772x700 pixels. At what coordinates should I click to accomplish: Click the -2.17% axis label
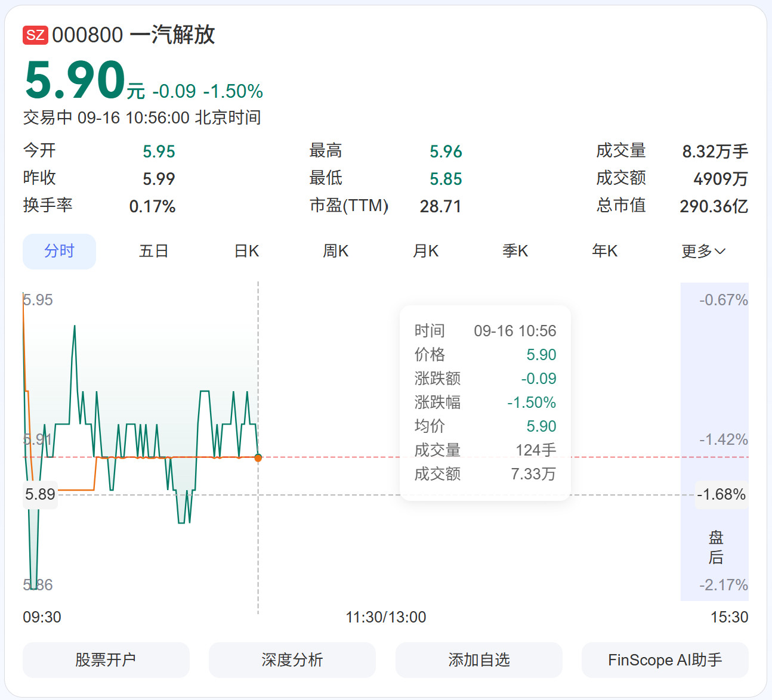[724, 585]
